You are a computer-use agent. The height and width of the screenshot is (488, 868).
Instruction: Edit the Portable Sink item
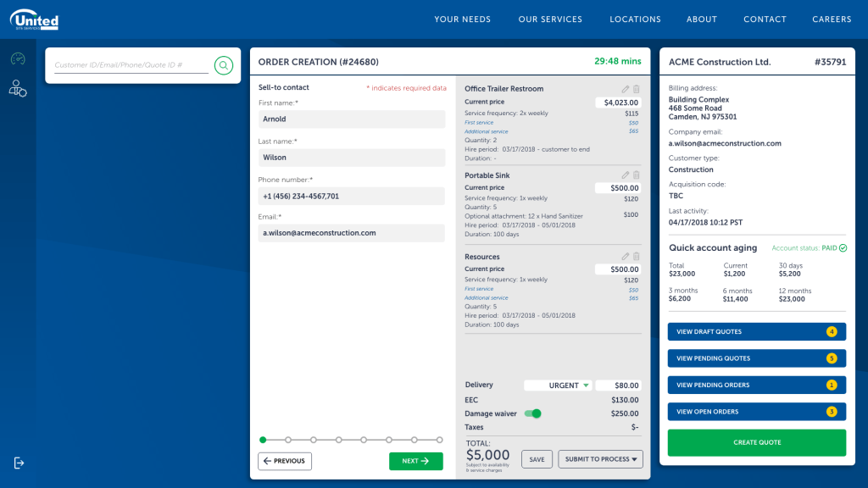[626, 175]
